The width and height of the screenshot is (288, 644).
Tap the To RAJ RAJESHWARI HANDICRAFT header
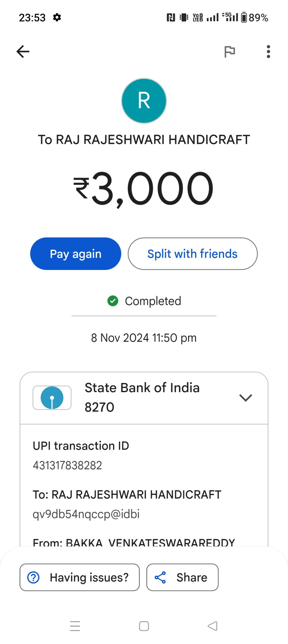coord(144,140)
